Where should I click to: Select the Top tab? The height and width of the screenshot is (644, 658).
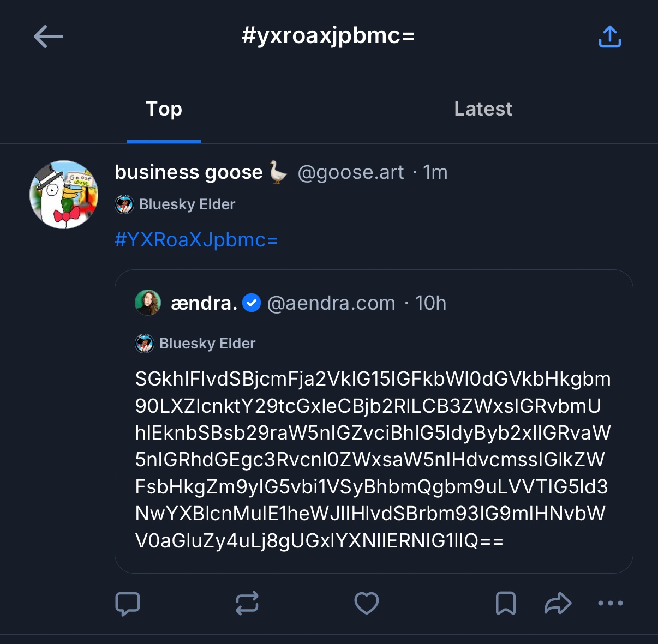pos(164,109)
